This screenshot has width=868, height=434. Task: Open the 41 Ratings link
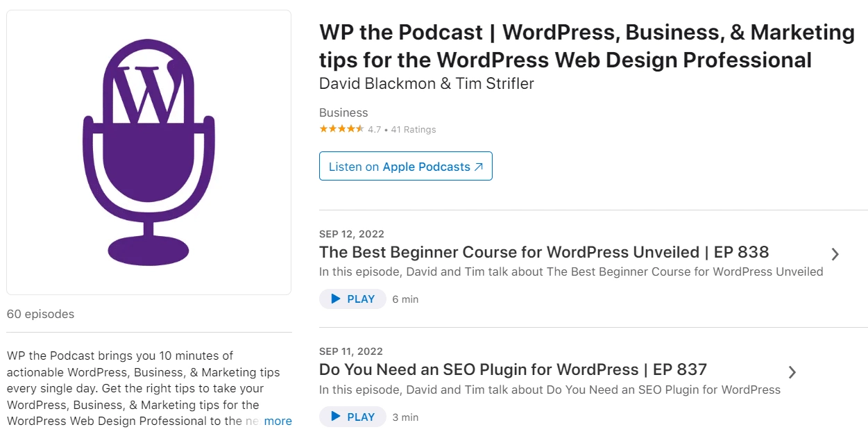click(x=414, y=129)
